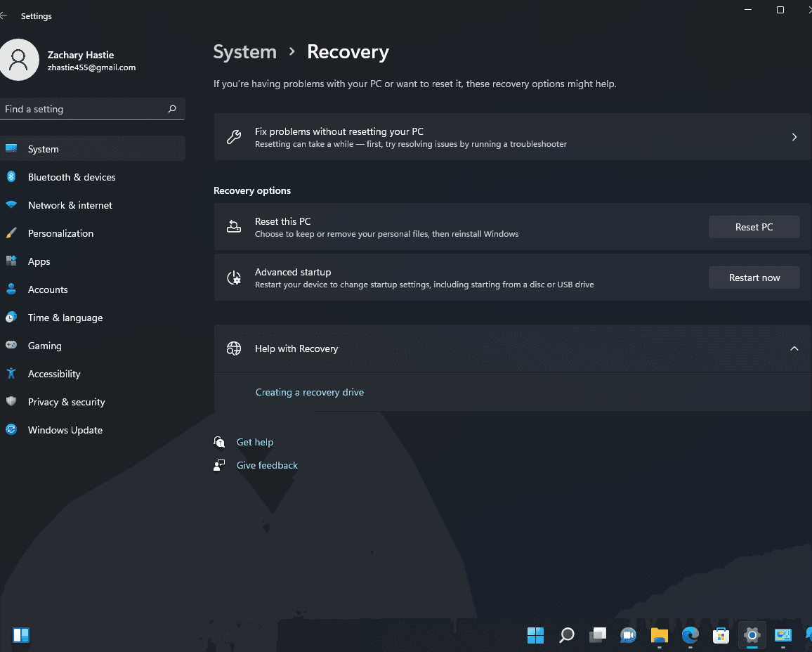Click the Zachary Hastie account name
The image size is (812, 652).
pos(80,55)
